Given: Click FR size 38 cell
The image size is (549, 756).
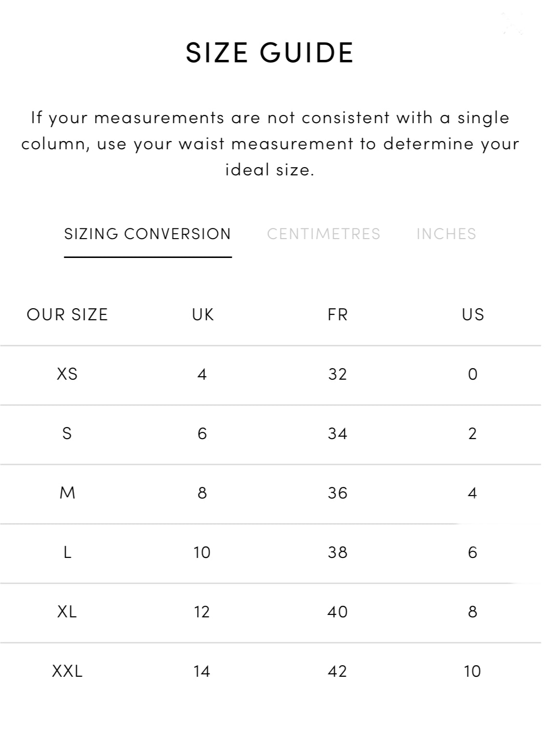Looking at the screenshot, I should click(x=338, y=552).
